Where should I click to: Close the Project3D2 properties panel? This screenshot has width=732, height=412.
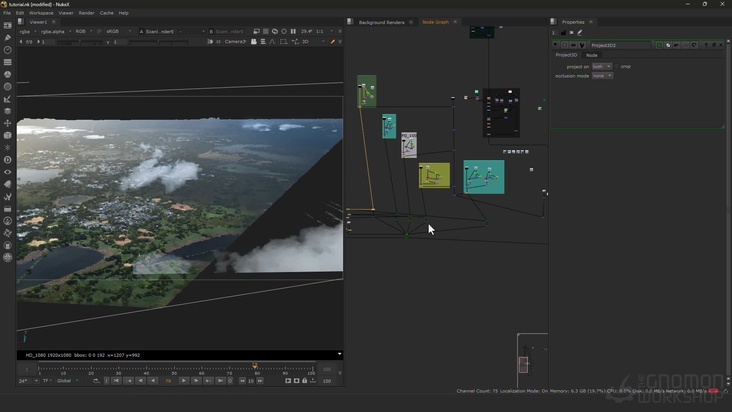coord(721,45)
